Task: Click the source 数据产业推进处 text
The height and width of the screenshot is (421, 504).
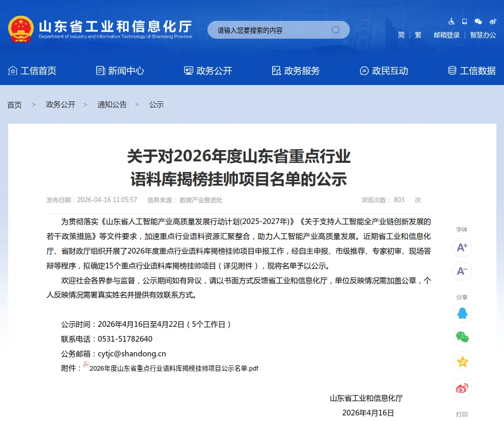Action: coord(201,200)
